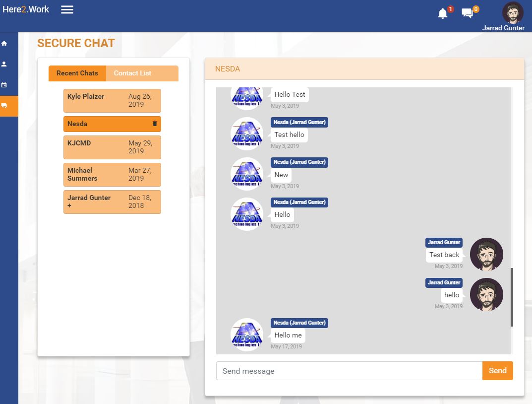Image resolution: width=532 pixels, height=404 pixels.
Task: Open Jarrad Gunter's profile avatar top right
Action: (513, 13)
